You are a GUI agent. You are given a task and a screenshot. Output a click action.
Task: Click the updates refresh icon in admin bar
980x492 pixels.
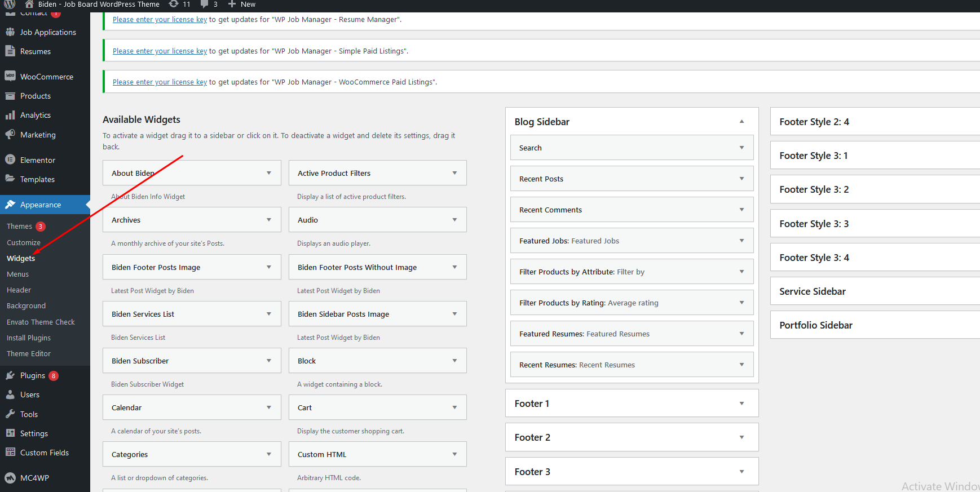pyautogui.click(x=174, y=4)
